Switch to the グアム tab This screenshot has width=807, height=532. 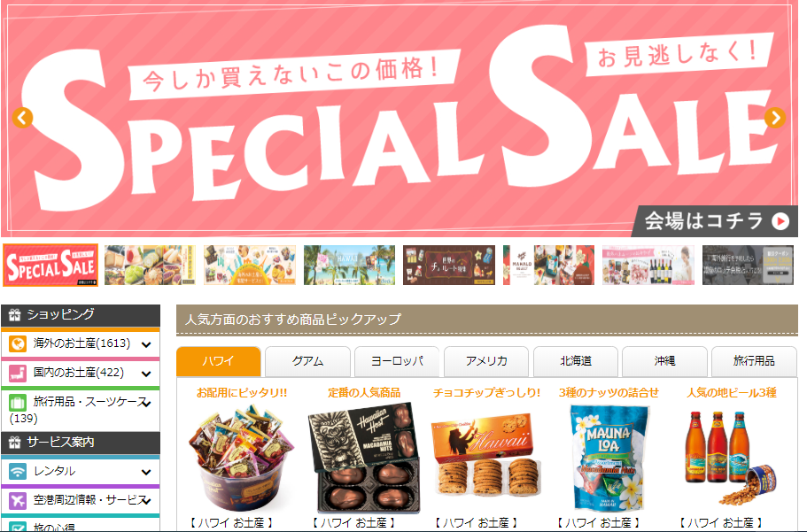(307, 361)
